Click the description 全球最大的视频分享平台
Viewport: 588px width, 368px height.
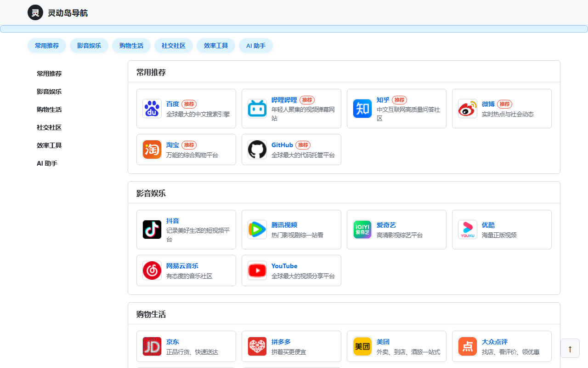303,276
